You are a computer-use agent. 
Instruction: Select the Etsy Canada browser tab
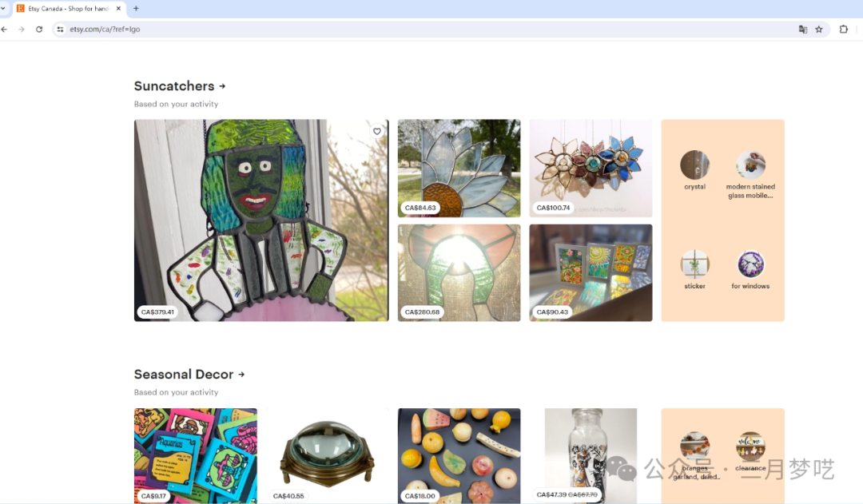tap(70, 8)
